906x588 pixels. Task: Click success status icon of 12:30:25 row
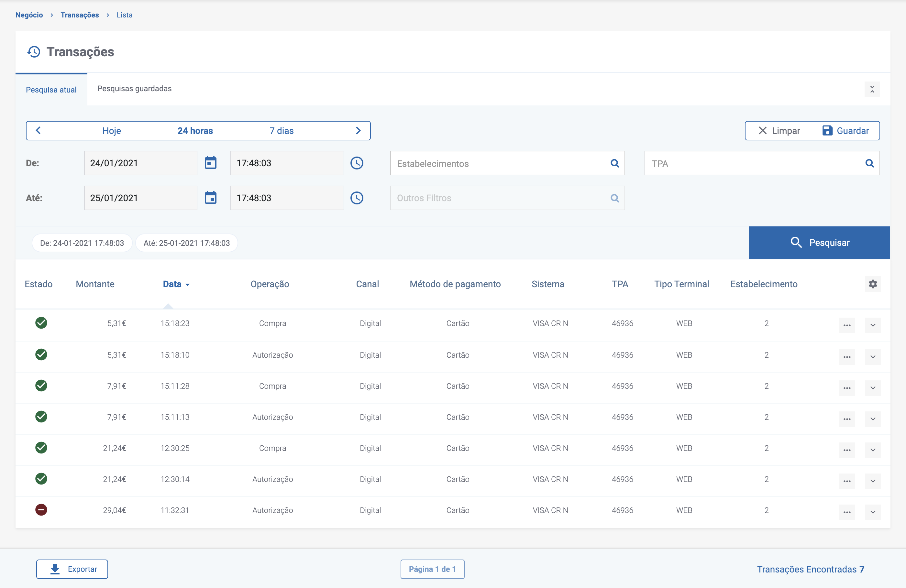[41, 448]
